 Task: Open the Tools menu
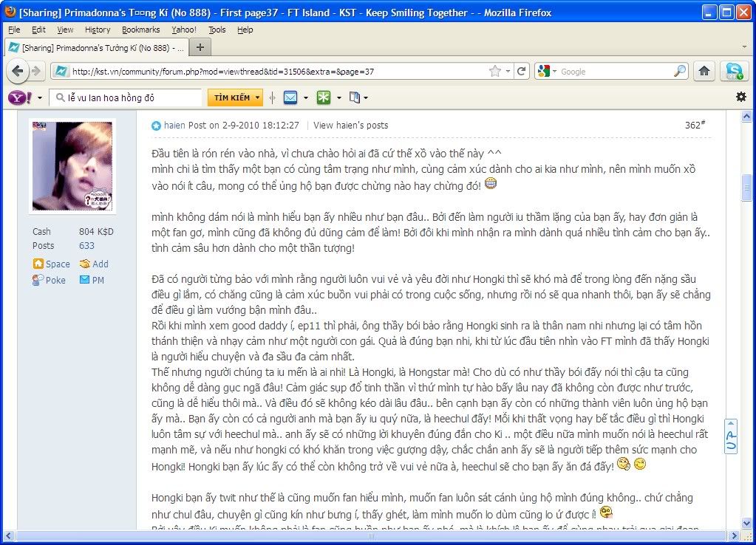(217, 30)
